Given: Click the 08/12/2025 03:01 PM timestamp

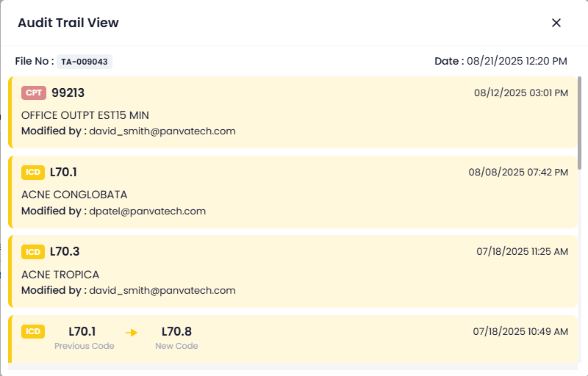Looking at the screenshot, I should 520,93.
